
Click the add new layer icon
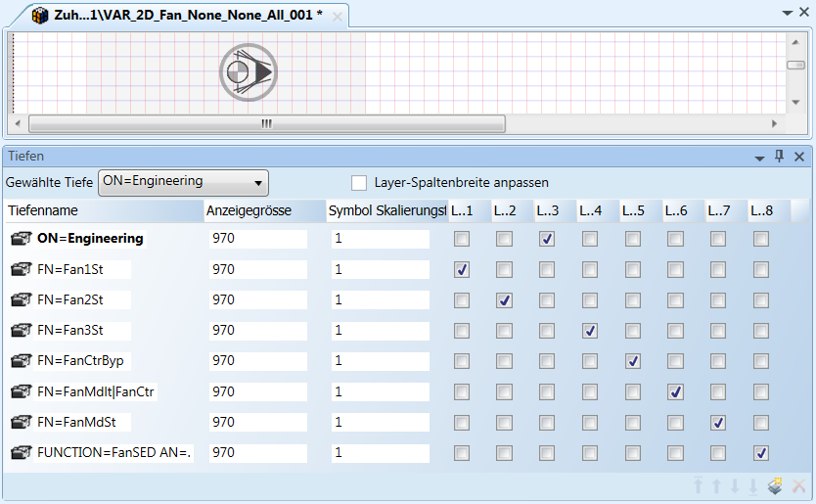pyautogui.click(x=775, y=486)
